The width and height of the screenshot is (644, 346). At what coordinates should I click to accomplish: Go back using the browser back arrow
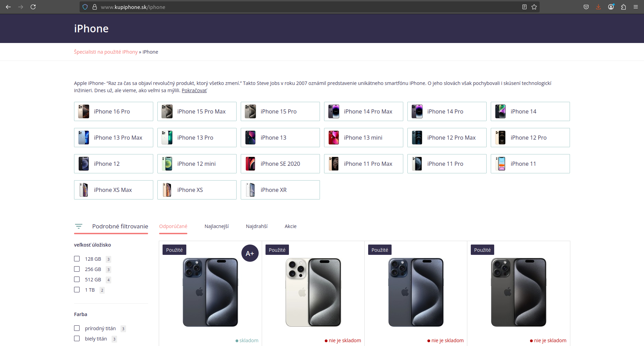coord(8,7)
